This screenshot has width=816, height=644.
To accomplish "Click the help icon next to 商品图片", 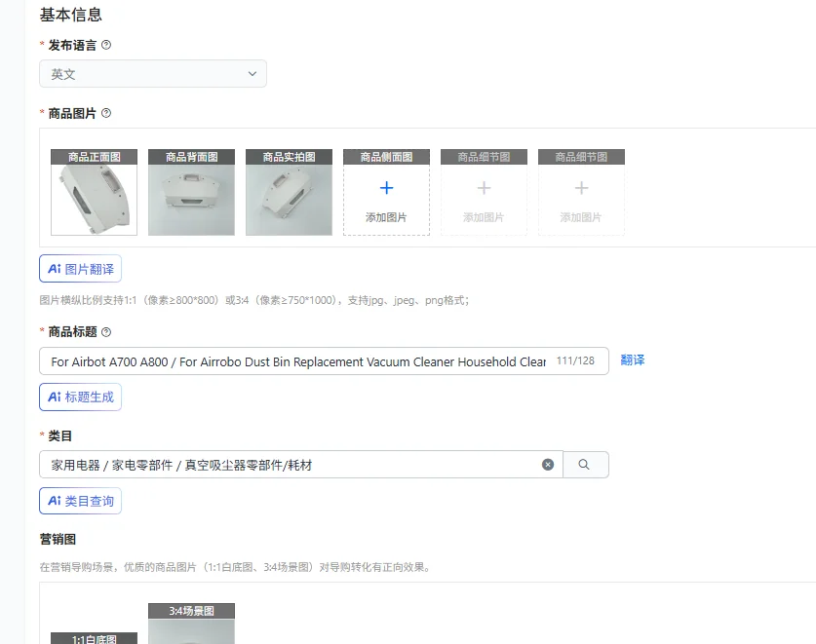I will [x=106, y=113].
